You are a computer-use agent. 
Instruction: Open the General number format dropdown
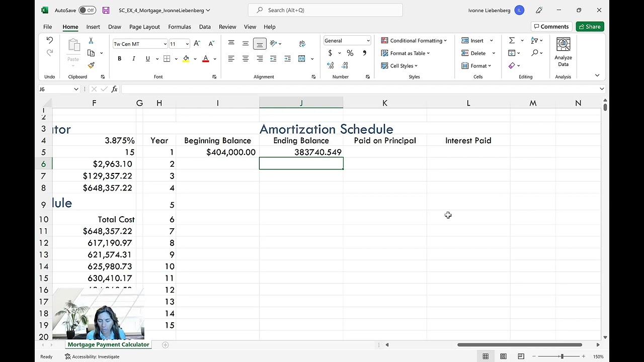[x=368, y=41]
